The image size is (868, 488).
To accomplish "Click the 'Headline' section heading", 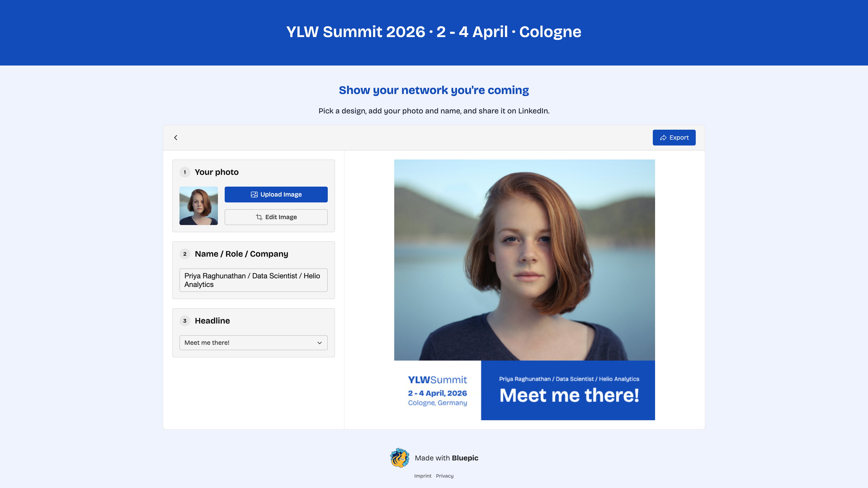I will point(212,321).
